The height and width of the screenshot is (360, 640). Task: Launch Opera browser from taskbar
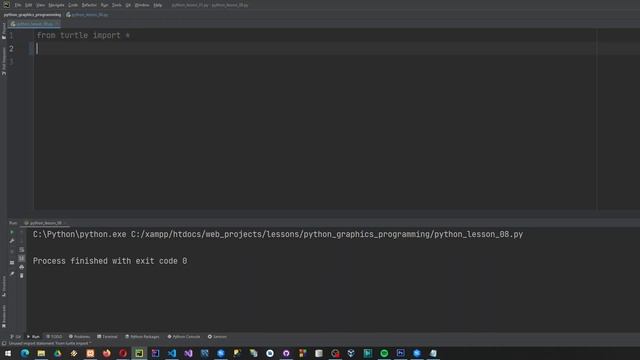pos(123,353)
